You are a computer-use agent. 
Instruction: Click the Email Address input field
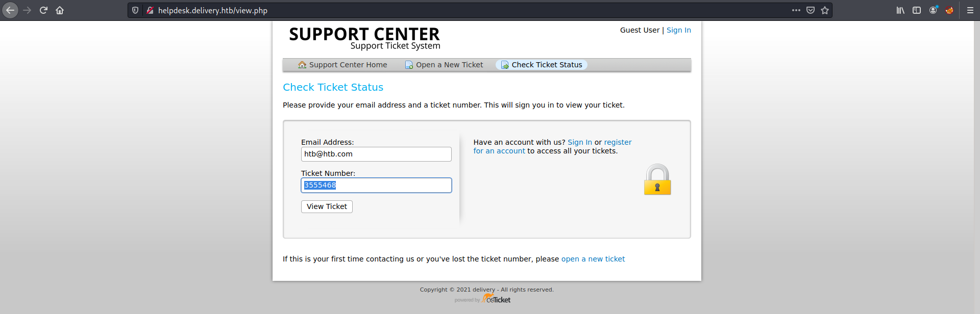pos(376,154)
